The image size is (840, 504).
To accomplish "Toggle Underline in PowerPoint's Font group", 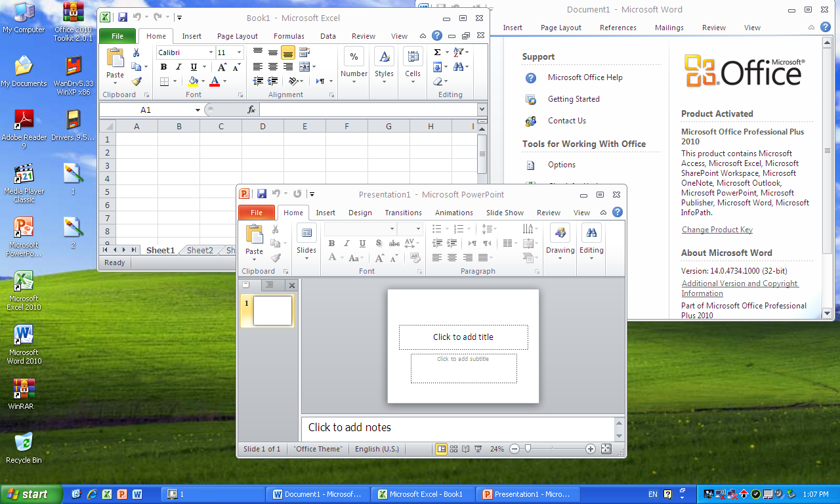I will coord(363,243).
